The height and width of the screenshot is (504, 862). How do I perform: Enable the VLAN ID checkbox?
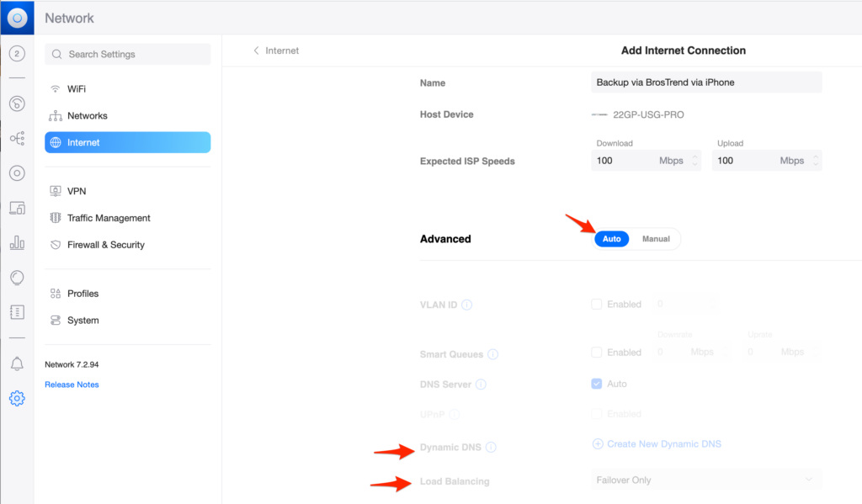pyautogui.click(x=597, y=305)
